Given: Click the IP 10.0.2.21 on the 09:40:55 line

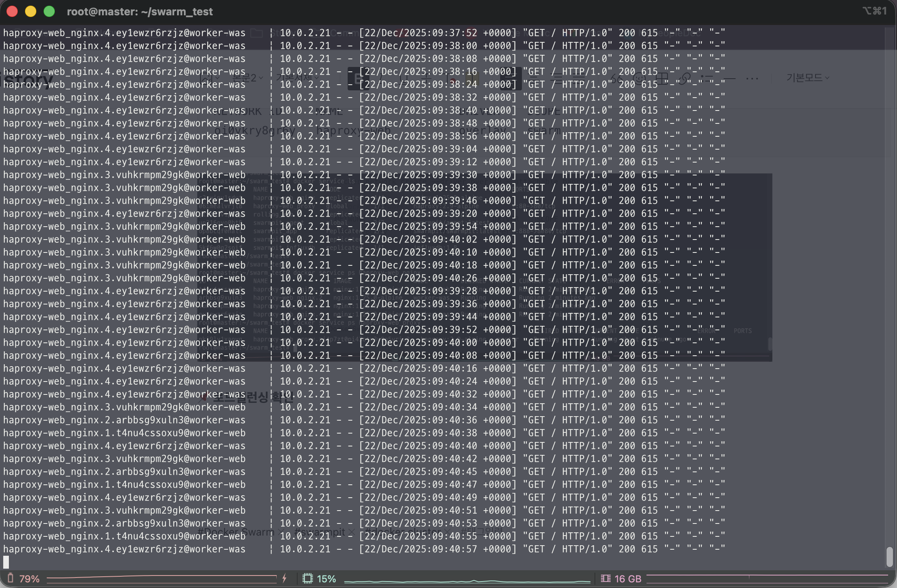Looking at the screenshot, I should point(305,536).
